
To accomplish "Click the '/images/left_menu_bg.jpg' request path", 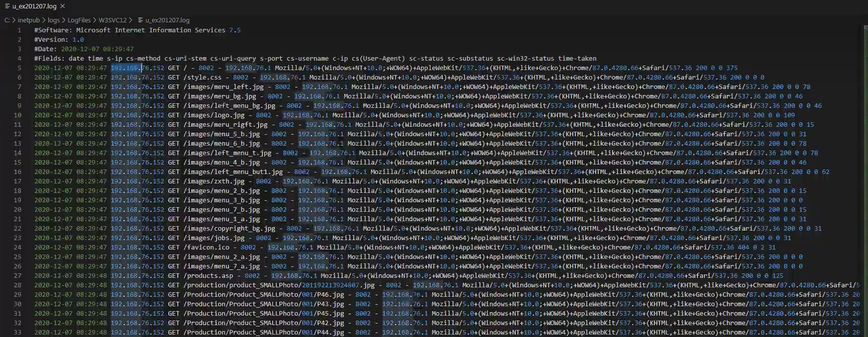I will click(x=229, y=106).
